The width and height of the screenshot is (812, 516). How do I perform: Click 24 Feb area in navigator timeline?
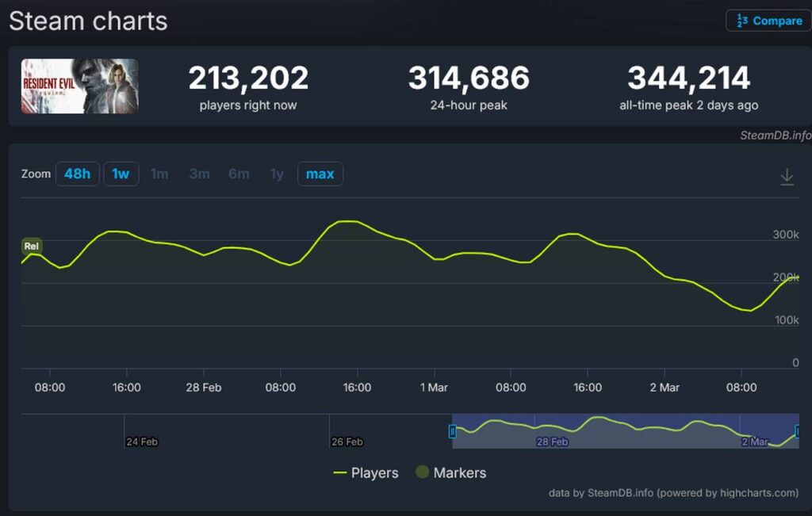[142, 441]
